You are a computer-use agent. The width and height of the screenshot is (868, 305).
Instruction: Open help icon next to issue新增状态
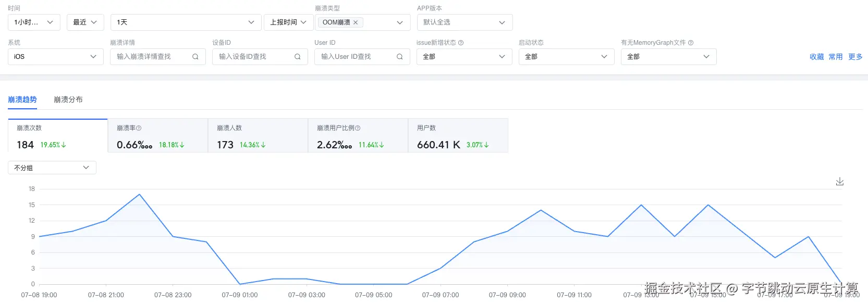click(461, 43)
